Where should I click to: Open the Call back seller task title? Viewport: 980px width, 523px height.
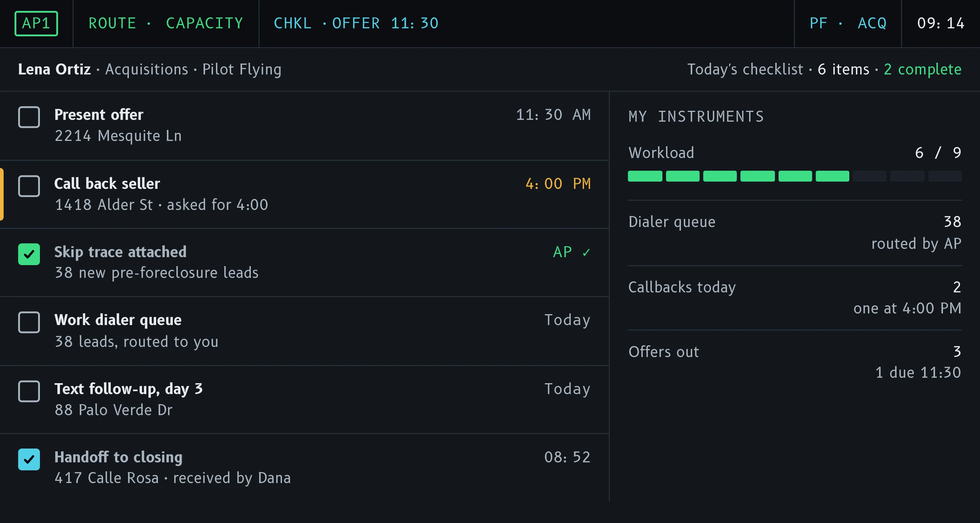(107, 183)
